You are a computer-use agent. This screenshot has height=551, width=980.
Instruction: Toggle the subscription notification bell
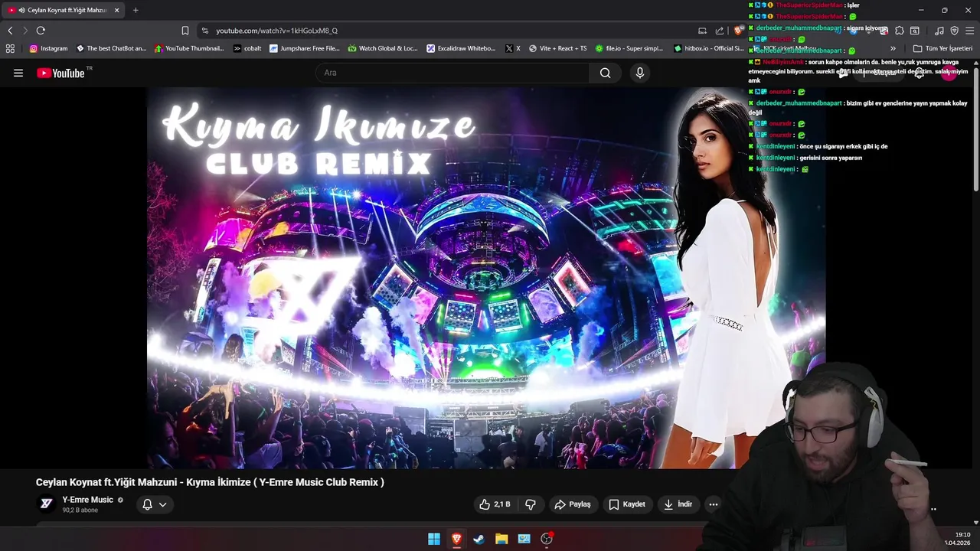pyautogui.click(x=147, y=504)
